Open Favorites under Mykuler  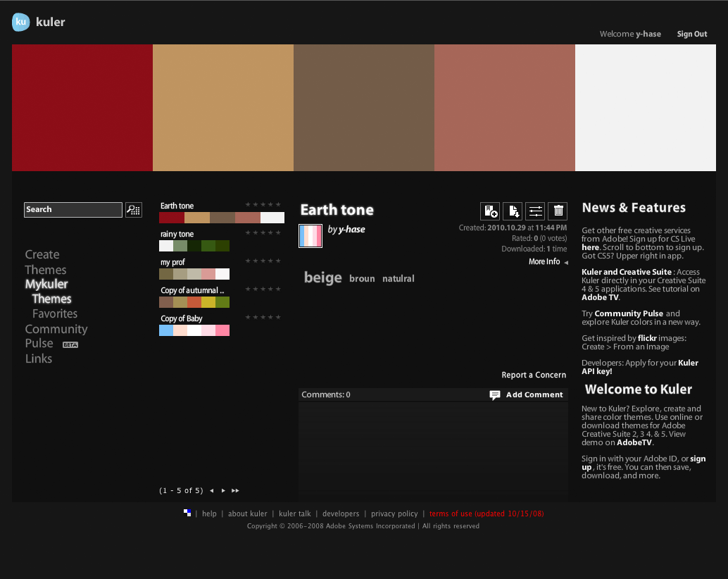point(55,313)
